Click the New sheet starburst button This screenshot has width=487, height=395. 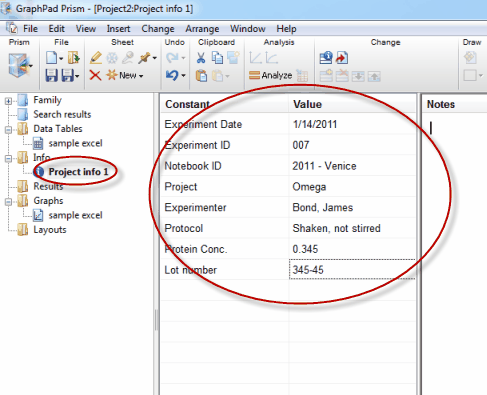click(124, 75)
